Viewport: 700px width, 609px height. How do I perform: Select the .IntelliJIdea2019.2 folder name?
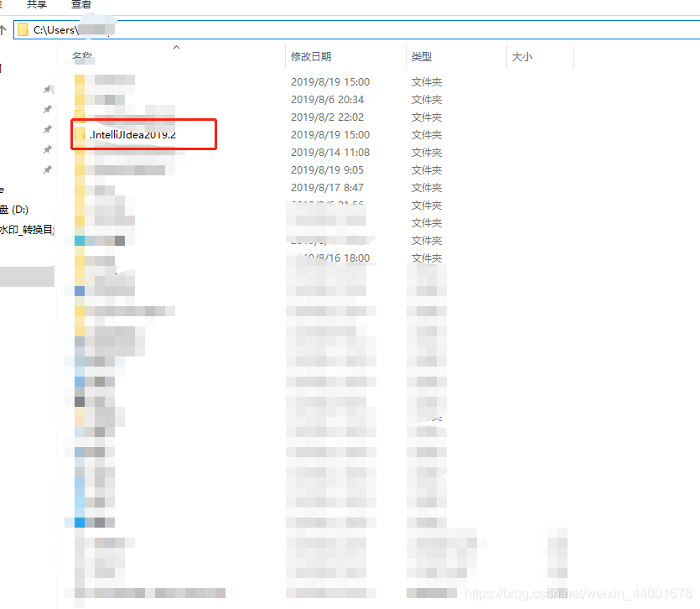point(132,134)
